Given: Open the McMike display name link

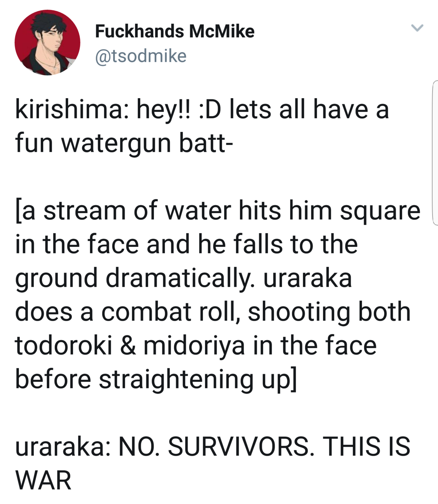Looking at the screenshot, I should (175, 31).
